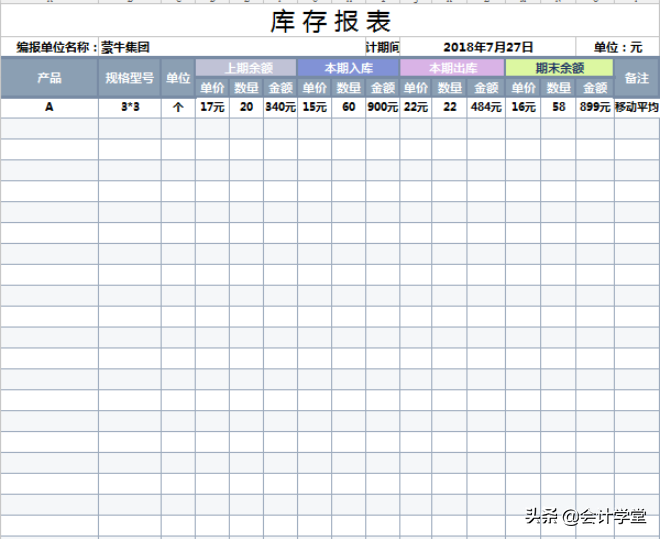The height and width of the screenshot is (539, 661).
Task: Select the 本期入库 group header
Action: click(x=348, y=68)
